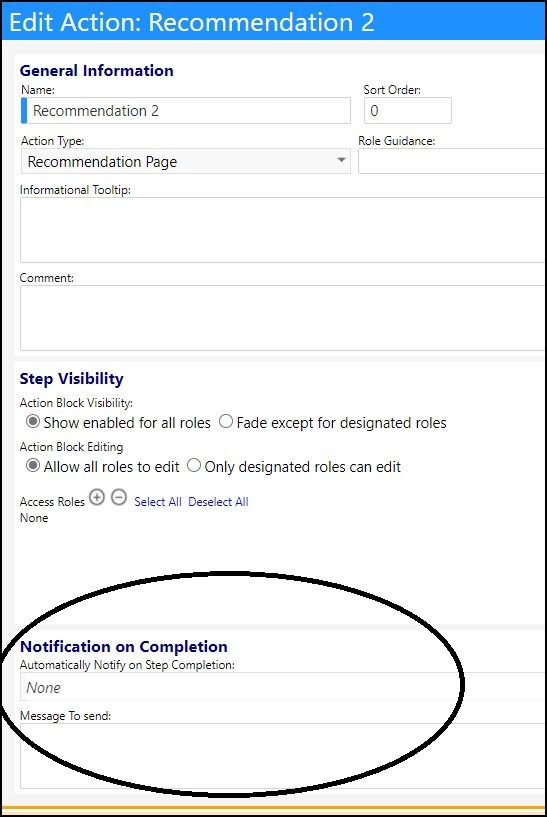Viewport: 547px width, 817px height.
Task: Click the Role Guidance input box
Action: 452,161
